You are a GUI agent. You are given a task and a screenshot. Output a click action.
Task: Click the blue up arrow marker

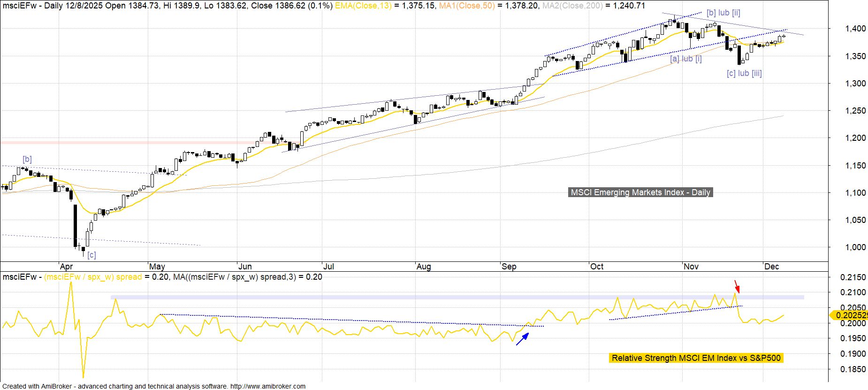[x=523, y=339]
